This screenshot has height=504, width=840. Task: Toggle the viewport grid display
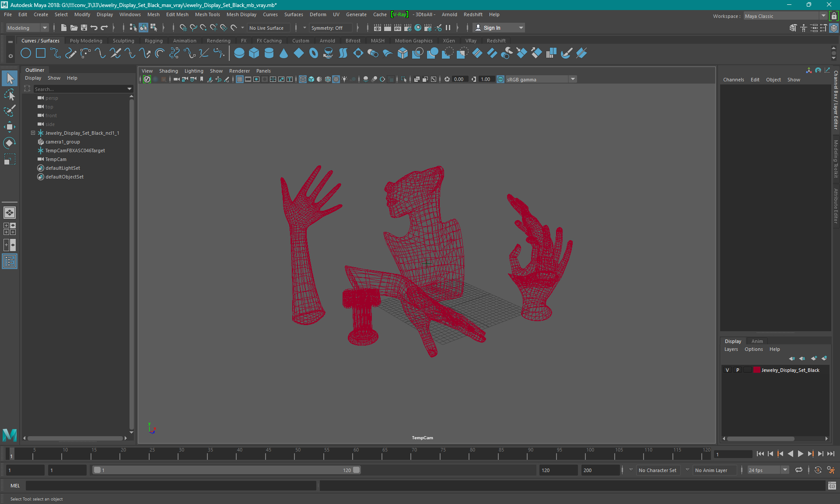(x=240, y=79)
